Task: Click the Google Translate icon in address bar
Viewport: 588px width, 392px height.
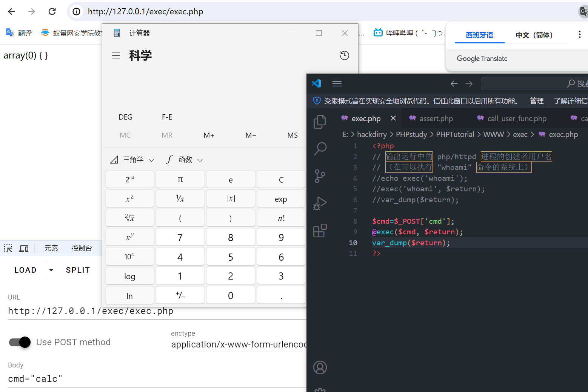Action: 583,12
